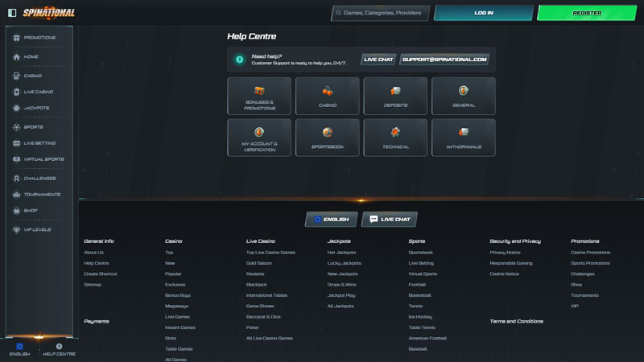Open Gold Saloon live casino link
Viewport: 644px width, 362px height.
[x=259, y=263]
